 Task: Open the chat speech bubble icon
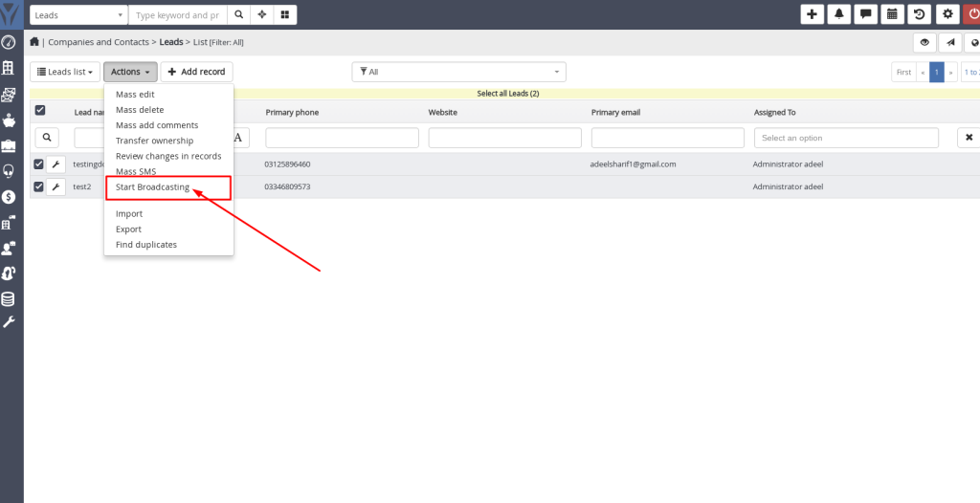pos(866,14)
